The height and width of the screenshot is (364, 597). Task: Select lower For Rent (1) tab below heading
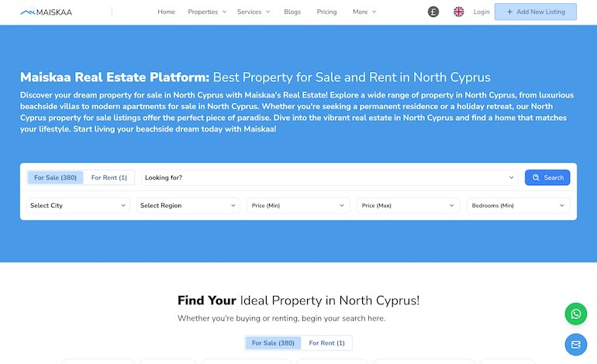[x=326, y=343]
